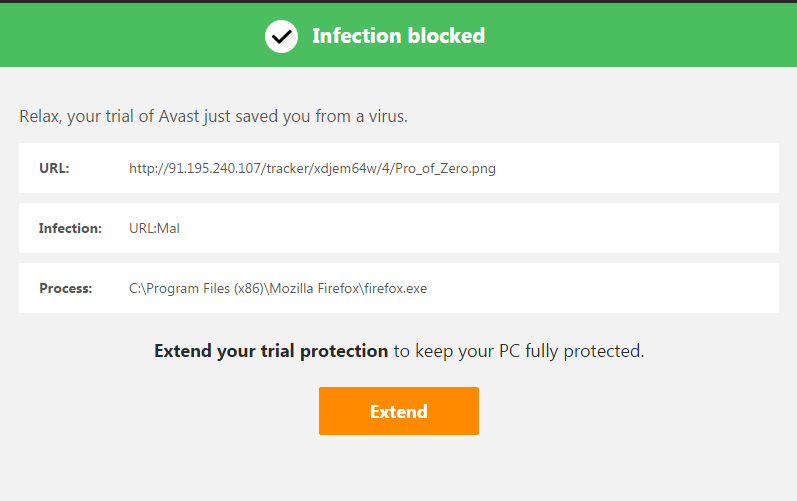Screen dimensions: 797x501
Task: Click empty space in the URL row
Action: click(x=640, y=168)
